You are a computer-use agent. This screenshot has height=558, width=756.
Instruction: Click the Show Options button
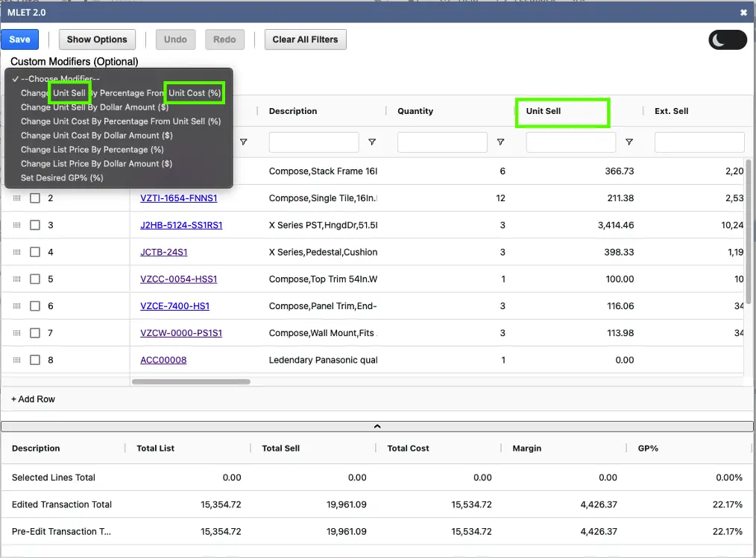point(97,39)
